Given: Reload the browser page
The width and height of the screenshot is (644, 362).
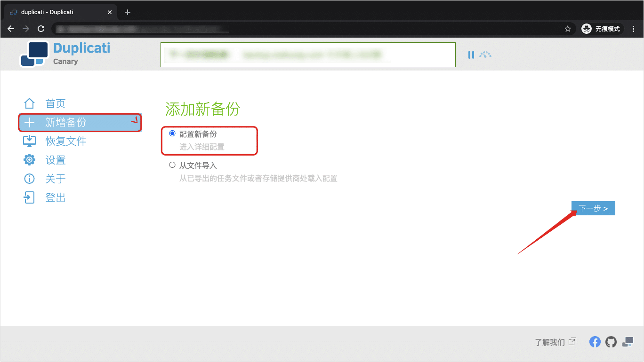Looking at the screenshot, I should pyautogui.click(x=41, y=29).
